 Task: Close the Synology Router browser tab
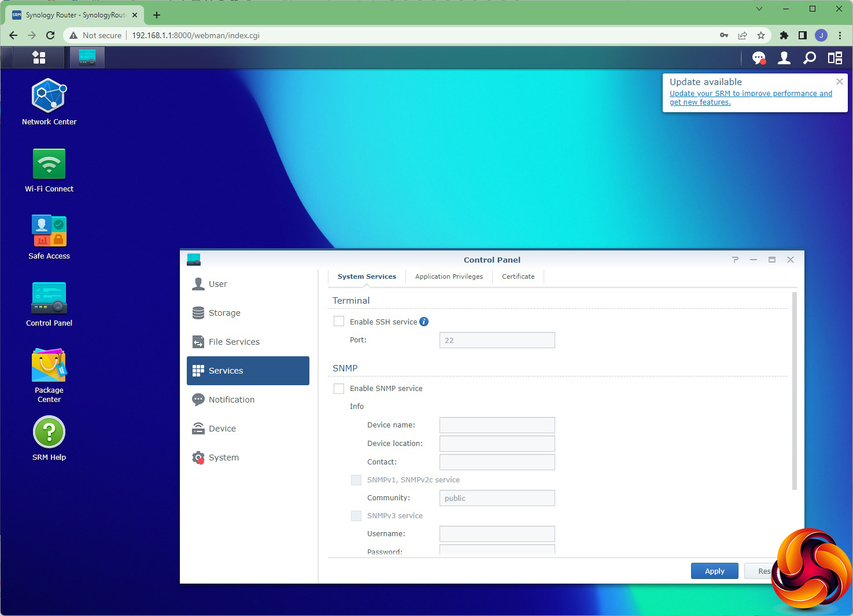click(135, 15)
